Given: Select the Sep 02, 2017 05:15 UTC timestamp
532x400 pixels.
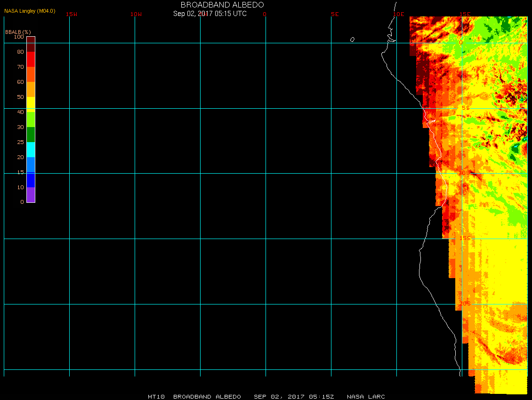Looking at the screenshot, I should pos(210,14).
